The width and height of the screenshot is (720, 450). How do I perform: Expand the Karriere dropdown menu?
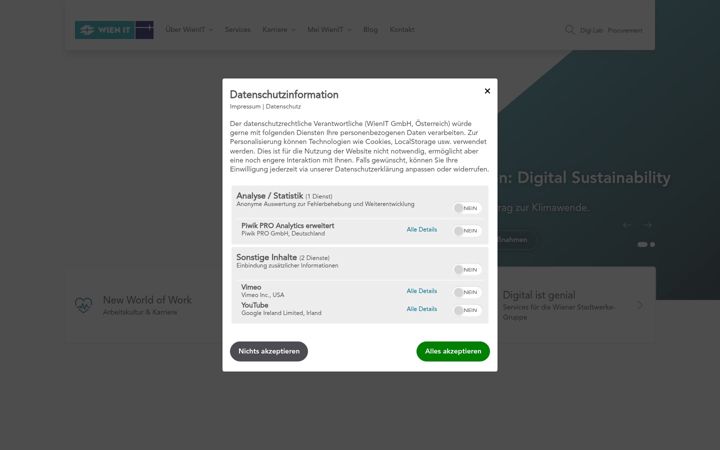point(279,29)
